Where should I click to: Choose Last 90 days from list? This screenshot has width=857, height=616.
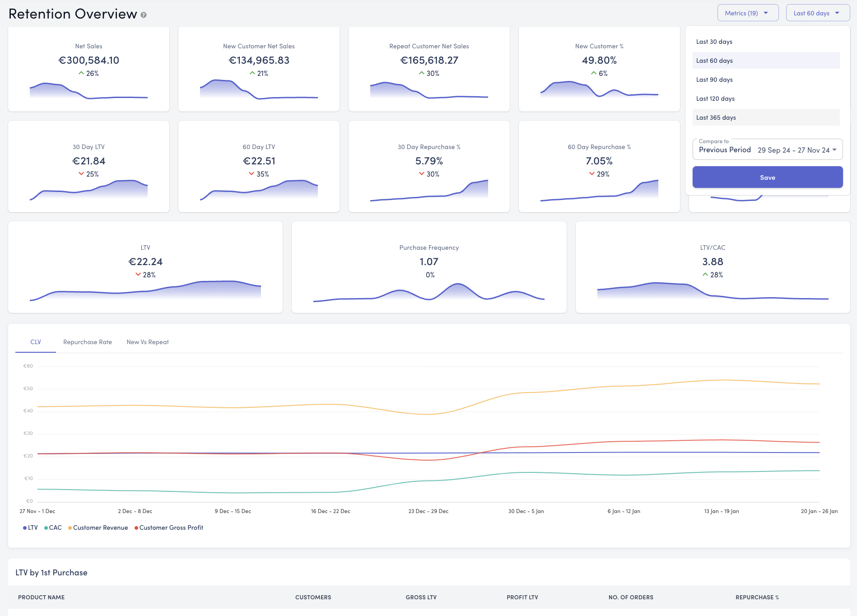click(x=714, y=79)
